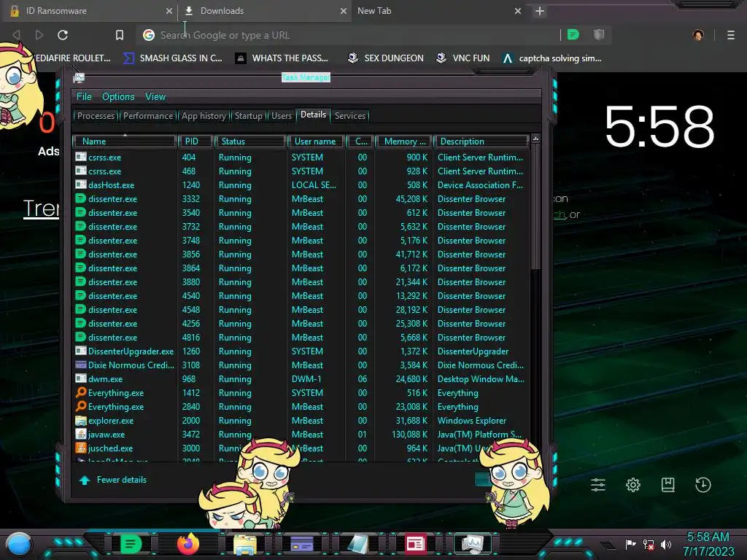This screenshot has height=560, width=747.
Task: Collapse view with Fewer details
Action: tap(113, 480)
